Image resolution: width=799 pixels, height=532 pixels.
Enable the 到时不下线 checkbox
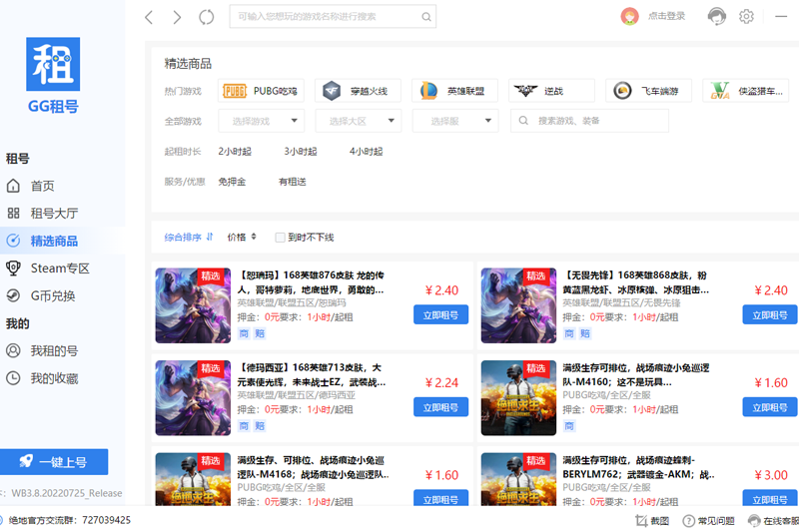click(x=281, y=238)
